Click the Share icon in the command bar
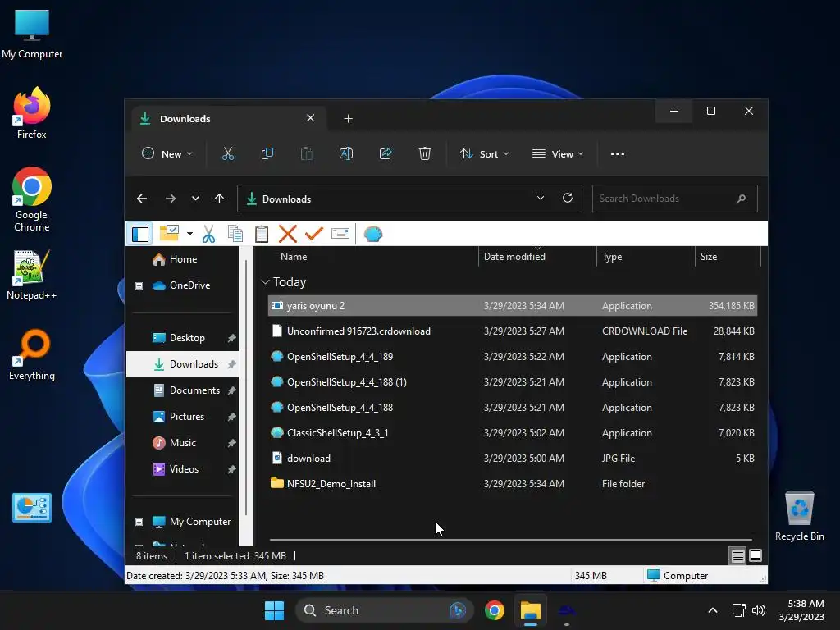Image resolution: width=840 pixels, height=630 pixels. click(386, 153)
